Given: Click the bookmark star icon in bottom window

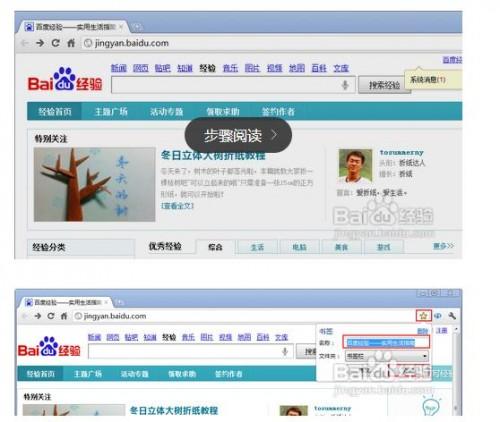Looking at the screenshot, I should tap(423, 315).
